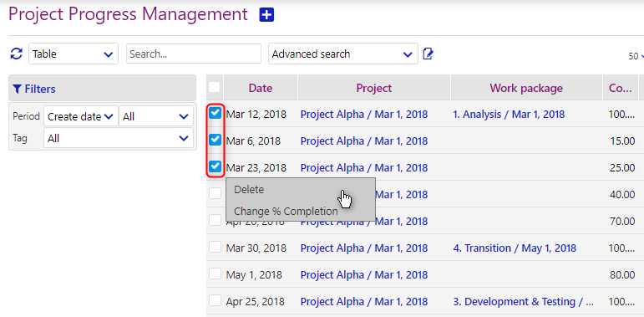The image size is (644, 317).
Task: Check the Mar 30, 2018 row checkbox
Action: 216,247
